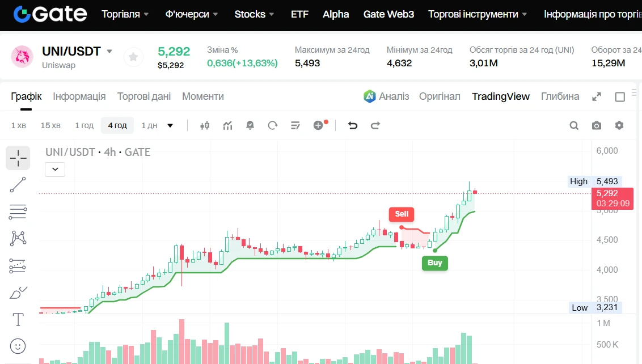Open the emoji stickers tool
This screenshot has width=642, height=364.
pos(18,346)
